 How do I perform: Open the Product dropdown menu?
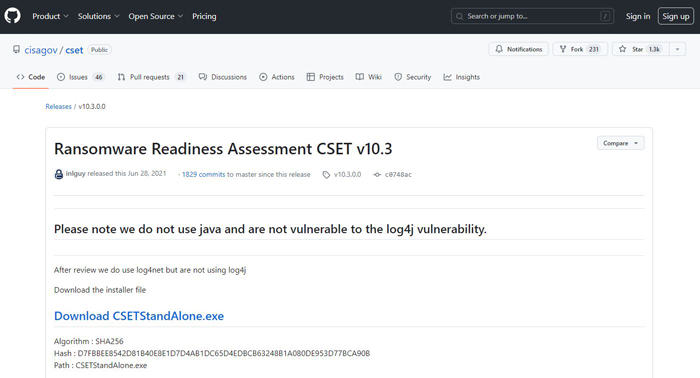(50, 16)
